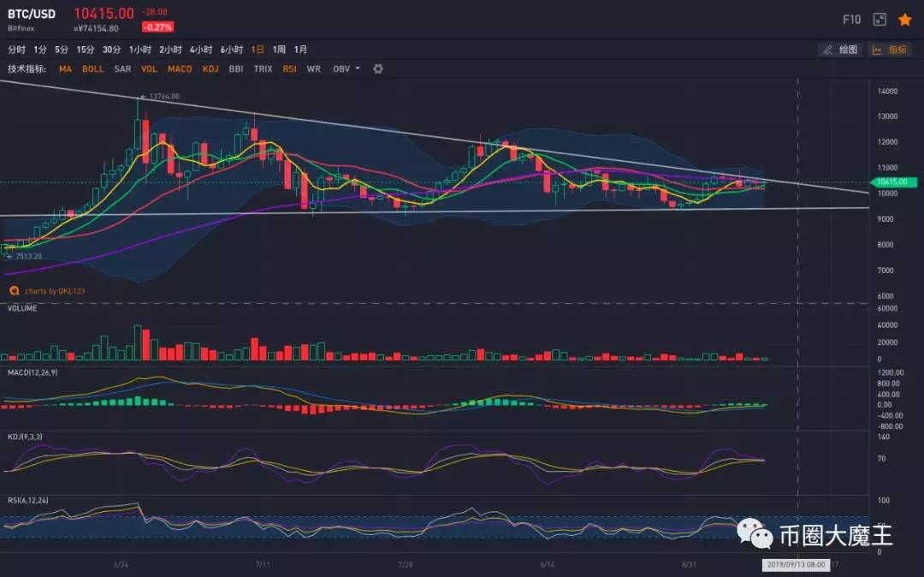Screen dimensions: 924x577
Task: Click the 绘图 drawing pencil button
Action: click(x=839, y=50)
